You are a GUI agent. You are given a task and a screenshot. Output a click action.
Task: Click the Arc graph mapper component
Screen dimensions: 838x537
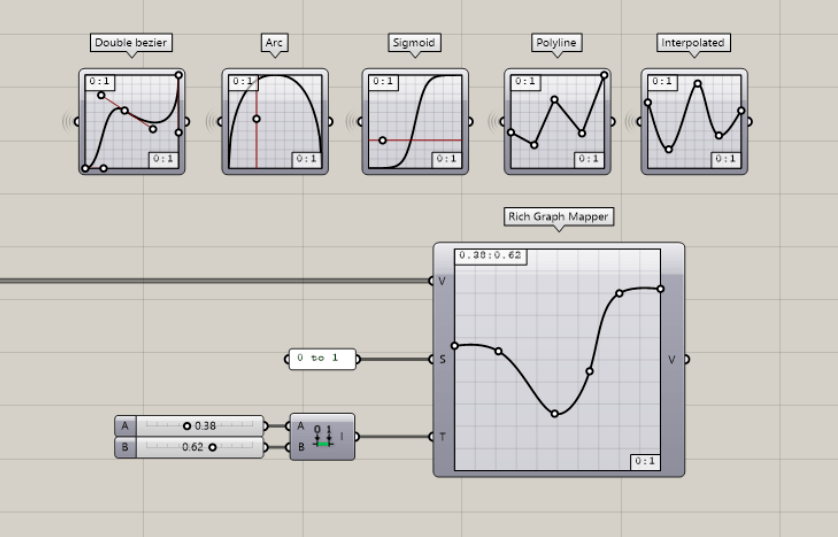(x=274, y=121)
